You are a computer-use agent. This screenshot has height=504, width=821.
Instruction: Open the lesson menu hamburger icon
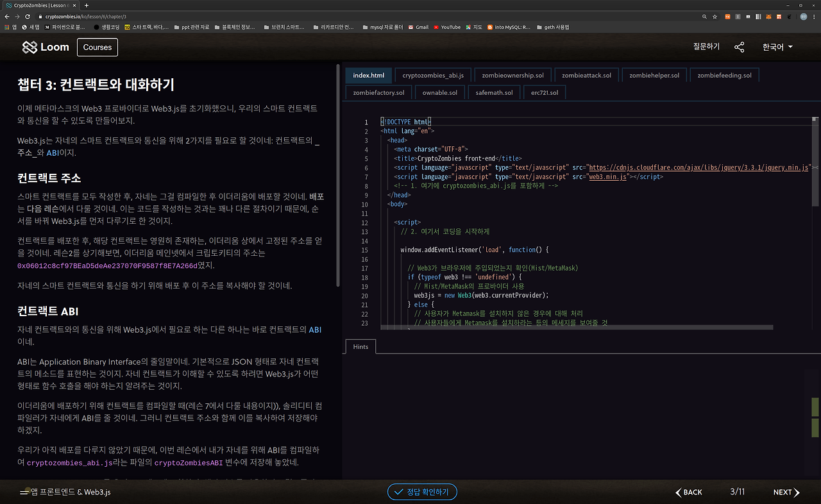point(24,492)
